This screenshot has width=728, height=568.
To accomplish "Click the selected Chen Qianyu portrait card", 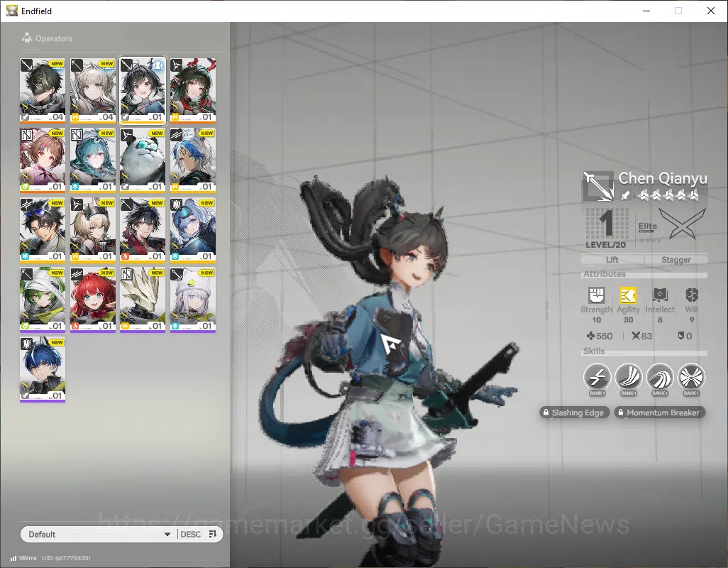I will pyautogui.click(x=143, y=90).
